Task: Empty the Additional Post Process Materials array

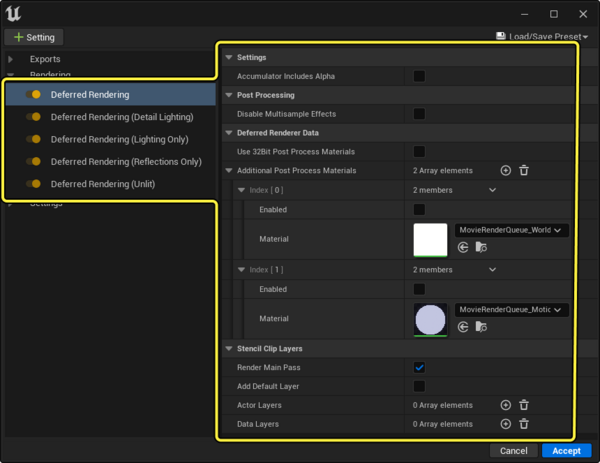Action: point(523,171)
